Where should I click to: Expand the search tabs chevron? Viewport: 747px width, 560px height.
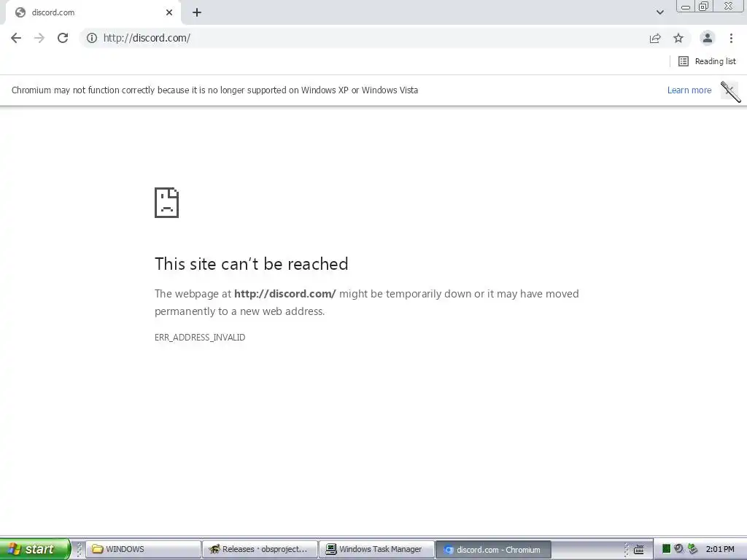659,12
